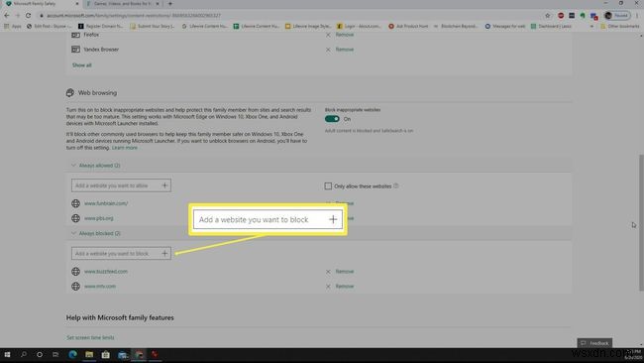Click the browser address bar
The image size is (644, 363).
pyautogui.click(x=287, y=16)
